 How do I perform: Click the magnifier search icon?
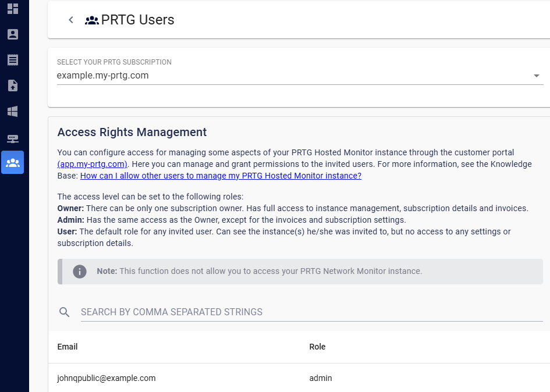point(65,312)
